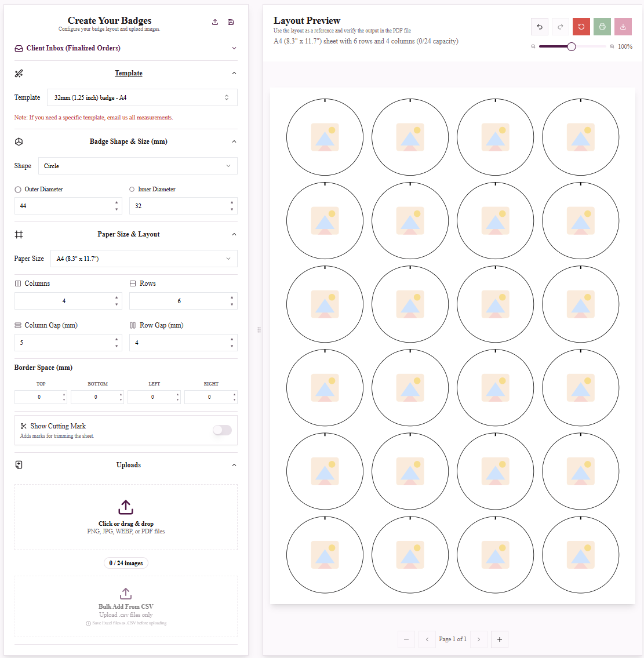The width and height of the screenshot is (644, 658).
Task: Click the image upload drag & drop area
Action: tap(126, 517)
